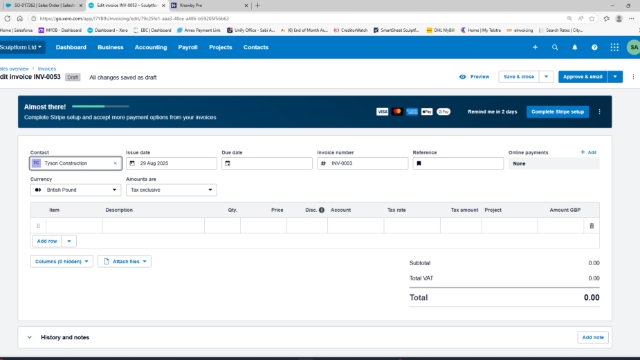The height and width of the screenshot is (360, 640).
Task: Open the Accounting menu
Action: point(151,47)
